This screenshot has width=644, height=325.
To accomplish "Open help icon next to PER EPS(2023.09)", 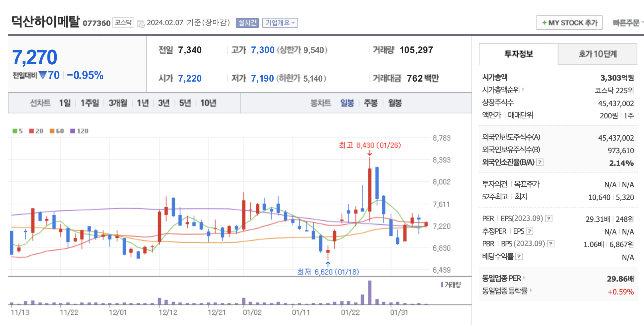I will coord(549,219).
